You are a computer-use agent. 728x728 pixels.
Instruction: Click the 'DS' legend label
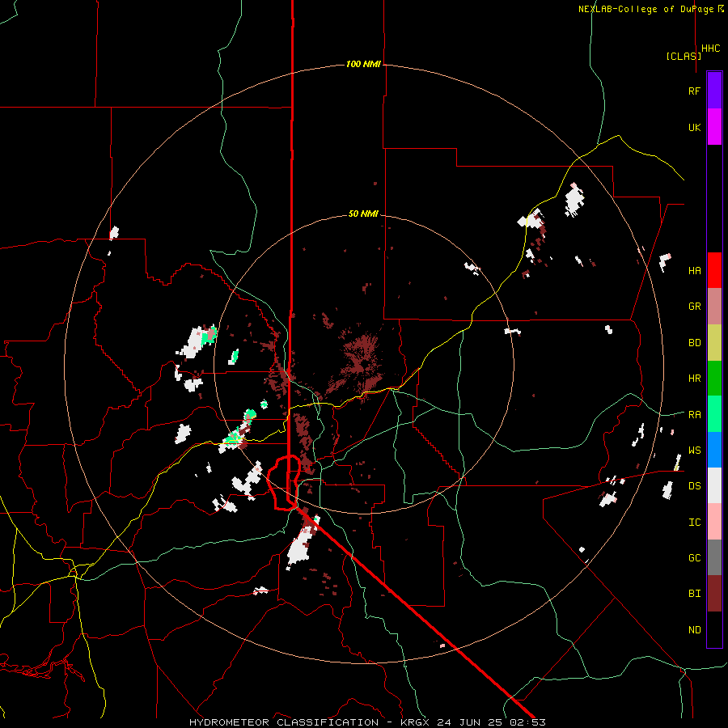(694, 486)
